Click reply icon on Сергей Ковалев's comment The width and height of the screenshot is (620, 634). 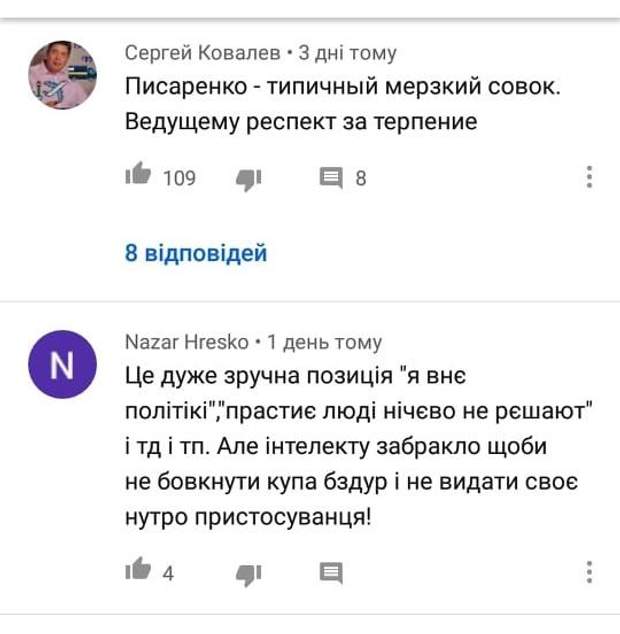pyautogui.click(x=330, y=179)
